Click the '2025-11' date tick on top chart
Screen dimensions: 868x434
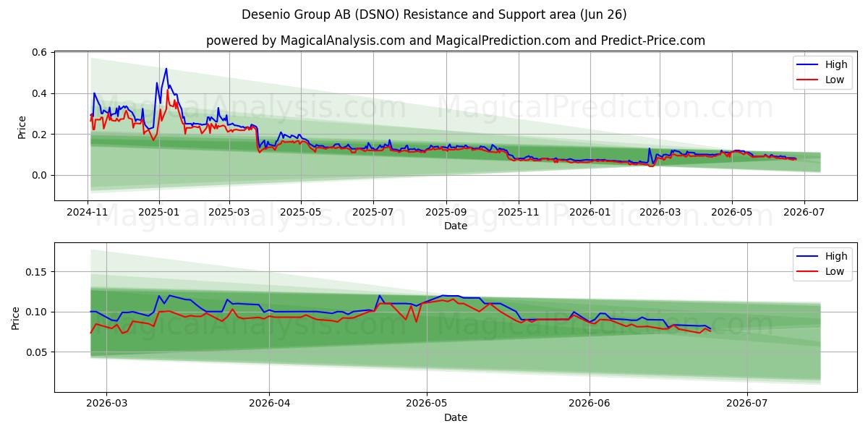click(518, 213)
